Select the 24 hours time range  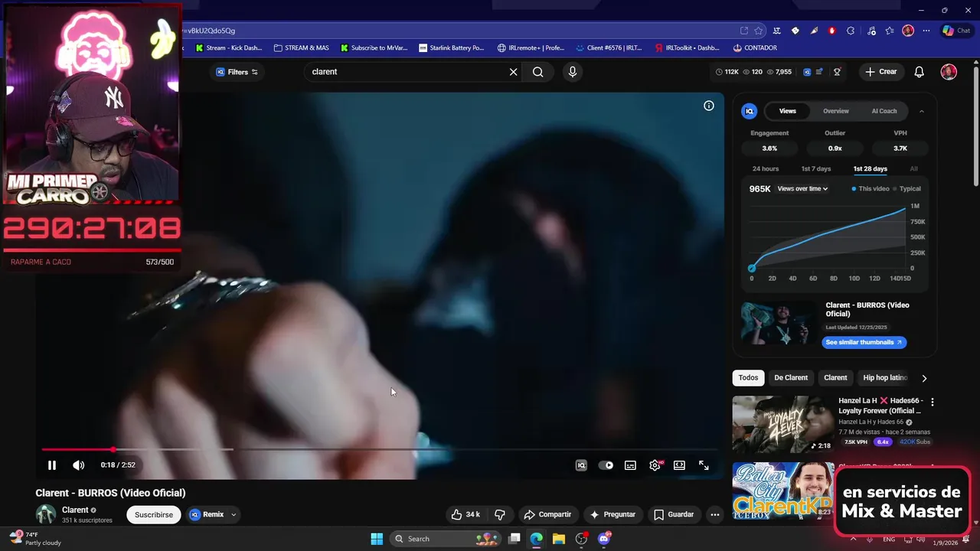coord(766,169)
